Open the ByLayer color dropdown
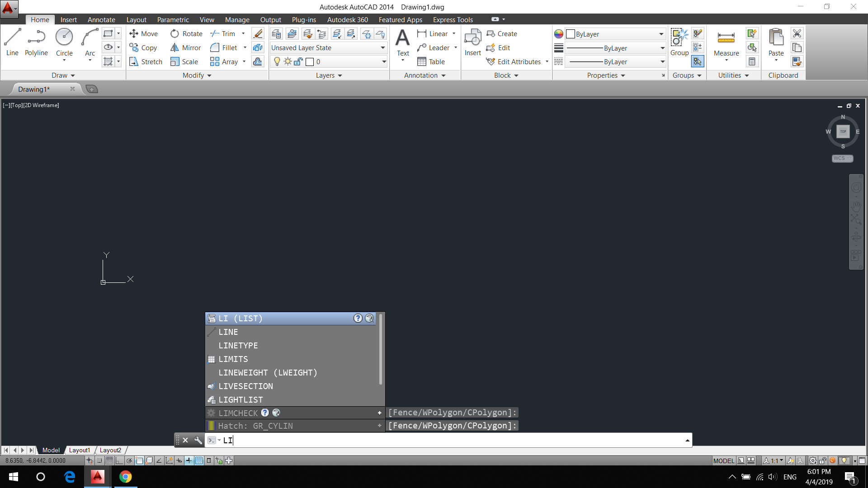This screenshot has height=488, width=868. pos(615,34)
